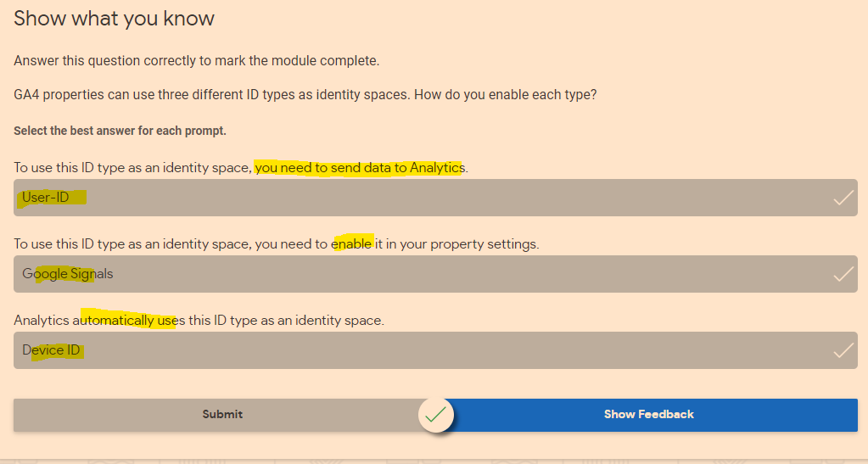The width and height of the screenshot is (868, 464).
Task: Click the highlighted word "enable" in second prompt
Action: 351,244
